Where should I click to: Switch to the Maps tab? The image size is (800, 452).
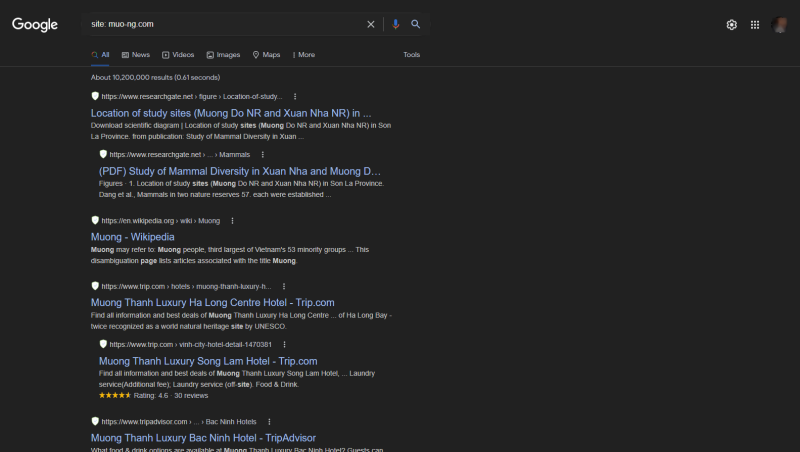point(266,55)
